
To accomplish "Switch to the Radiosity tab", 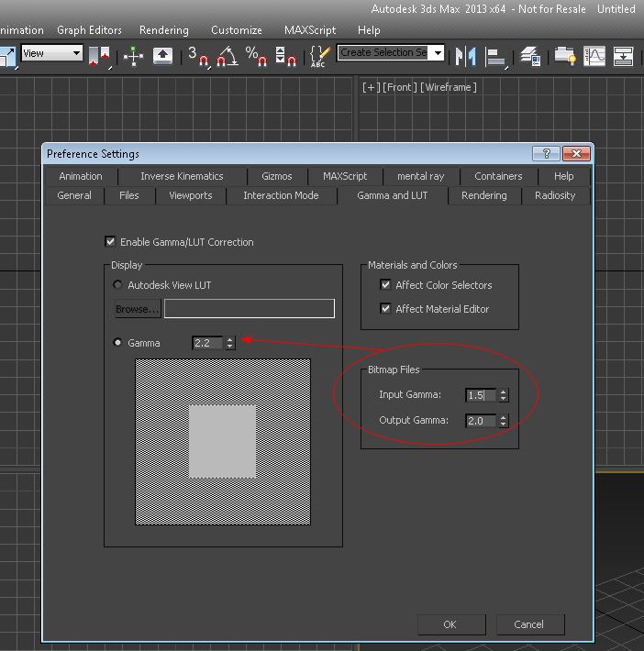I will [555, 195].
